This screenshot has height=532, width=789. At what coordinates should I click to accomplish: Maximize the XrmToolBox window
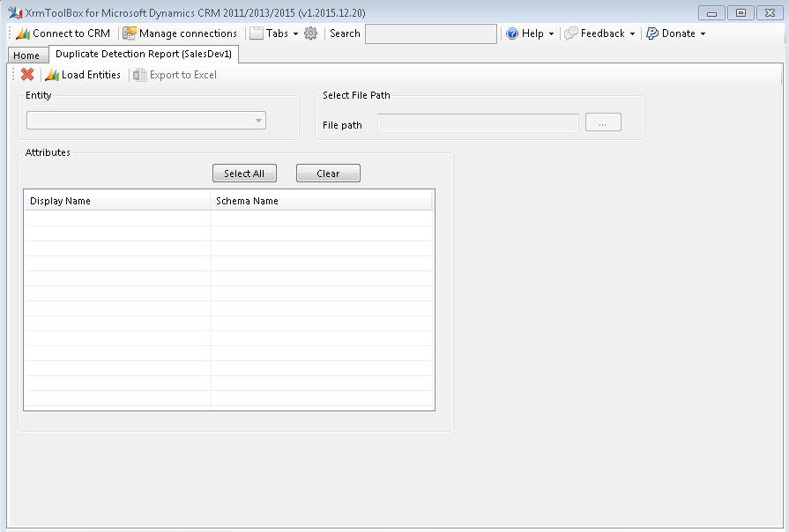coord(741,13)
